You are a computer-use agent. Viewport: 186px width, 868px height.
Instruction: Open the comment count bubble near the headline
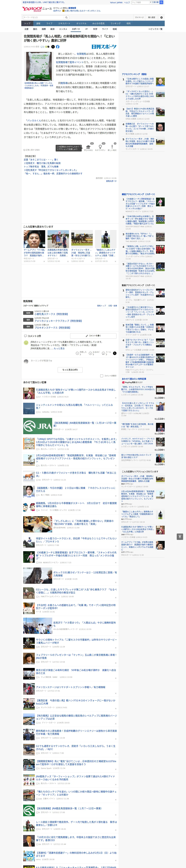[x=43, y=47]
